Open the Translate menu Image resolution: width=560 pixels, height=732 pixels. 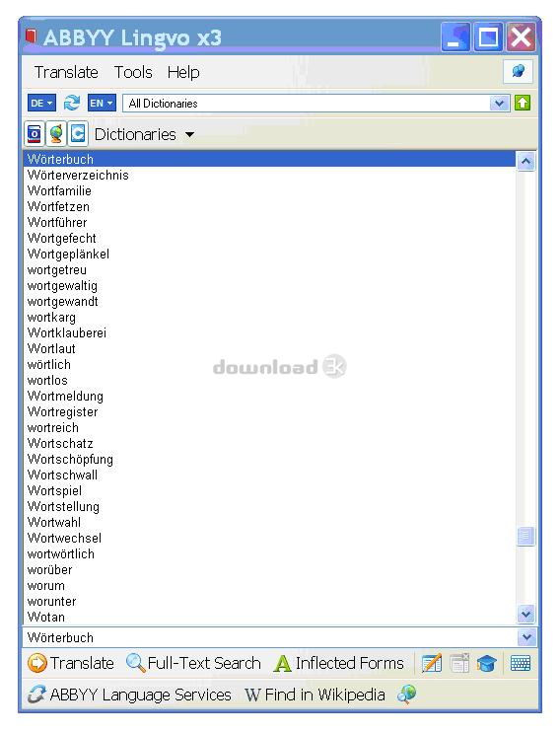tap(66, 72)
